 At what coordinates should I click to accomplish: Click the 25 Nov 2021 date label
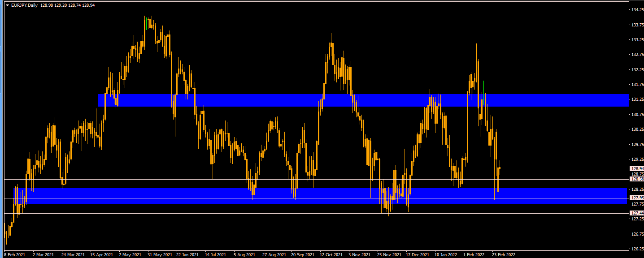pyautogui.click(x=388, y=254)
